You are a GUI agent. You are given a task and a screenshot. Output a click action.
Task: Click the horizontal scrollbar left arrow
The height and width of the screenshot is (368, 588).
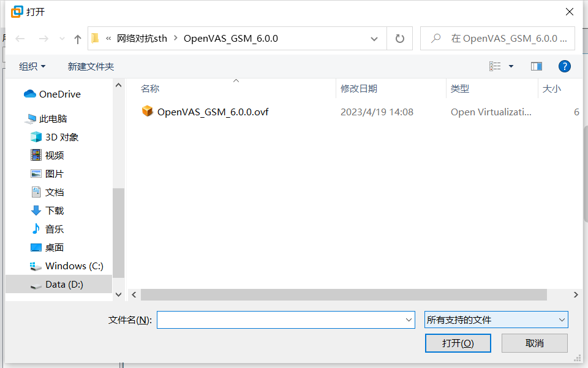[134, 295]
